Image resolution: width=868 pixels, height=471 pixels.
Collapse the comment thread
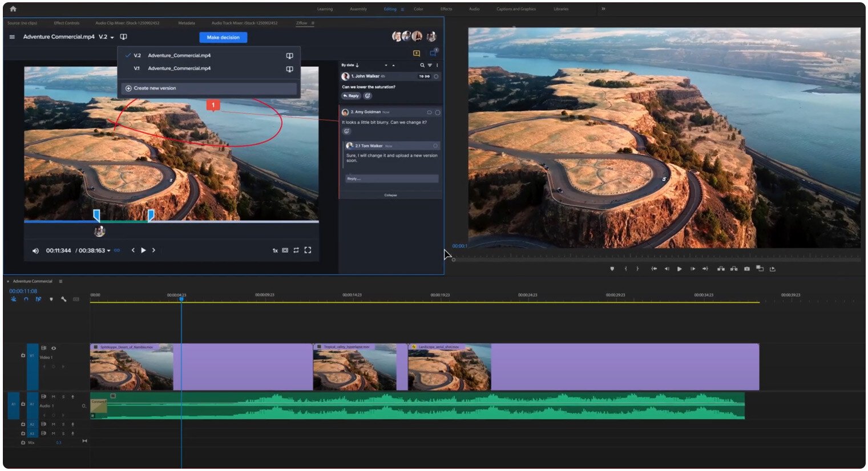[391, 194]
